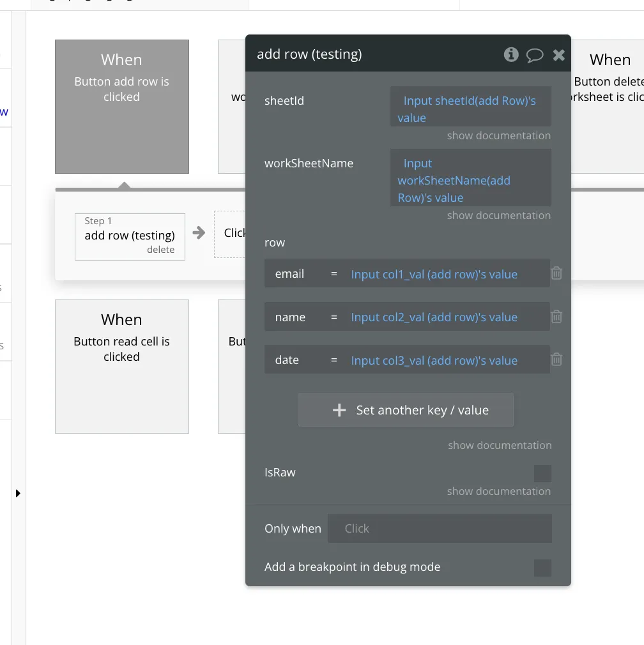Delete the email row key with trash icon
The height and width of the screenshot is (645, 644).
pyautogui.click(x=556, y=273)
